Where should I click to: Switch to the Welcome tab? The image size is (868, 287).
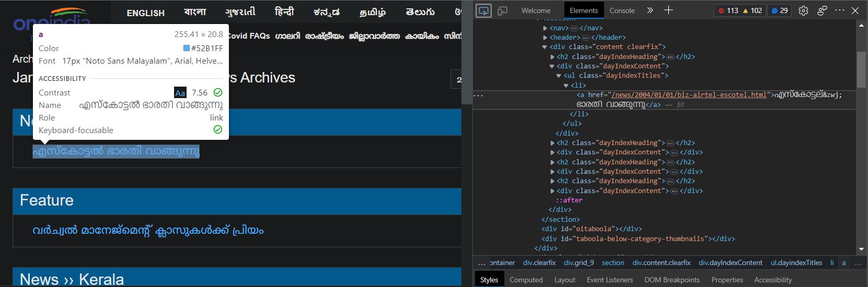click(536, 10)
